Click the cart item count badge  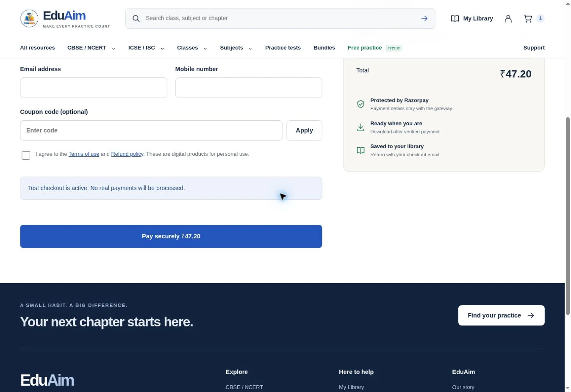541,18
